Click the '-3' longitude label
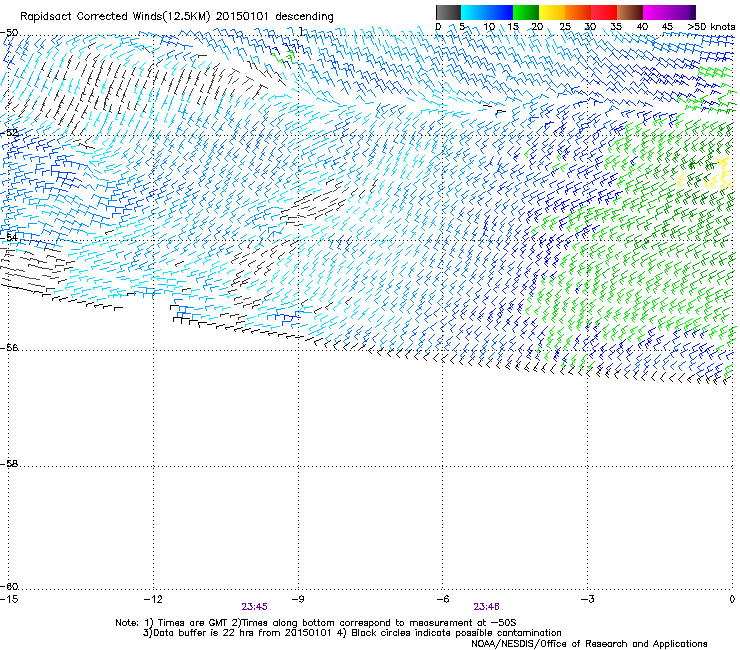 587,599
